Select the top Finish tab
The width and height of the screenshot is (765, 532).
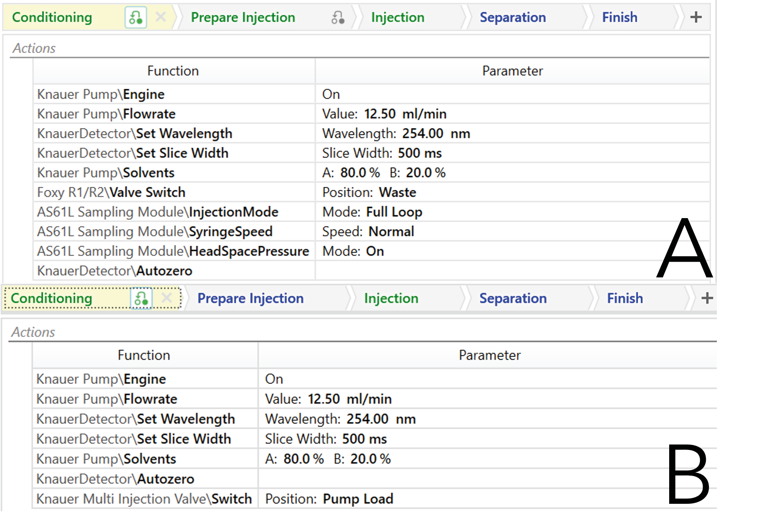click(619, 17)
